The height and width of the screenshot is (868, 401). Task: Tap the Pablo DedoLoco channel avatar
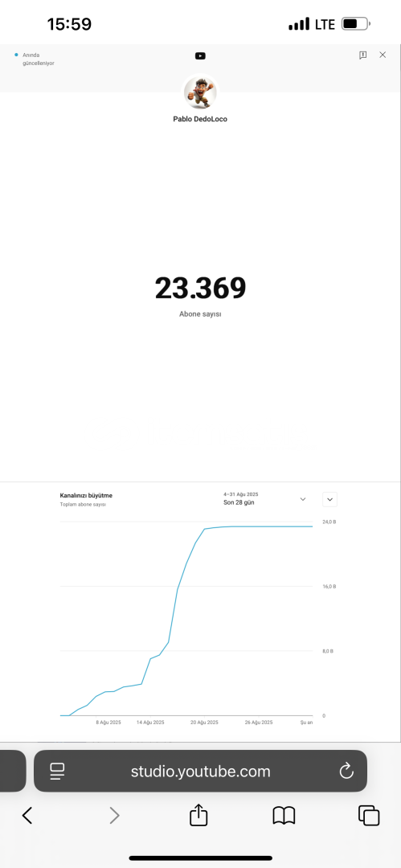pyautogui.click(x=200, y=92)
